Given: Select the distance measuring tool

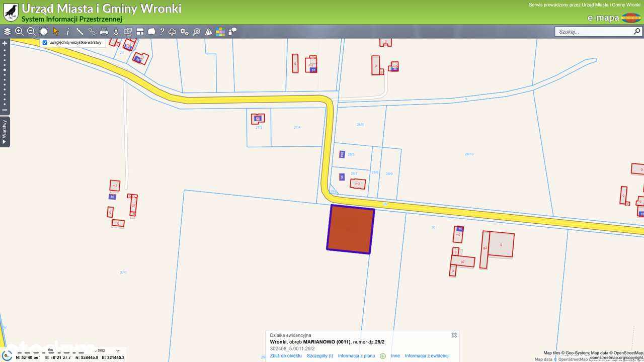Looking at the screenshot, I should coord(79,31).
